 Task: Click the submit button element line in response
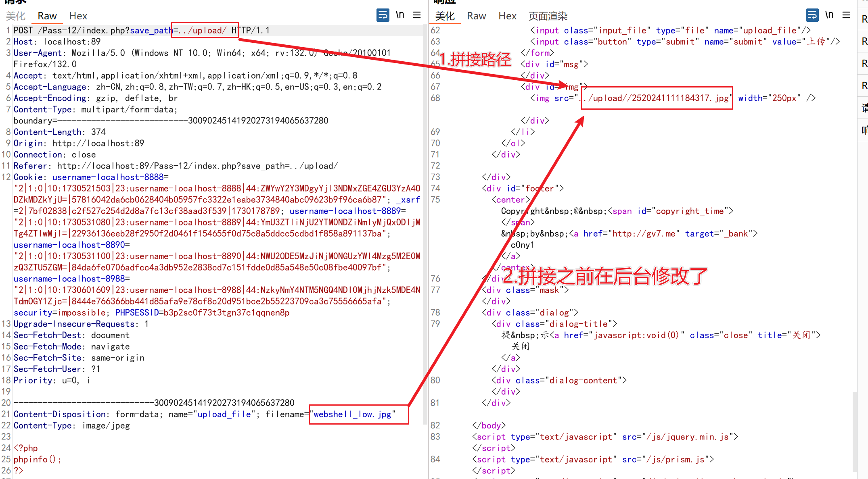[x=685, y=42]
